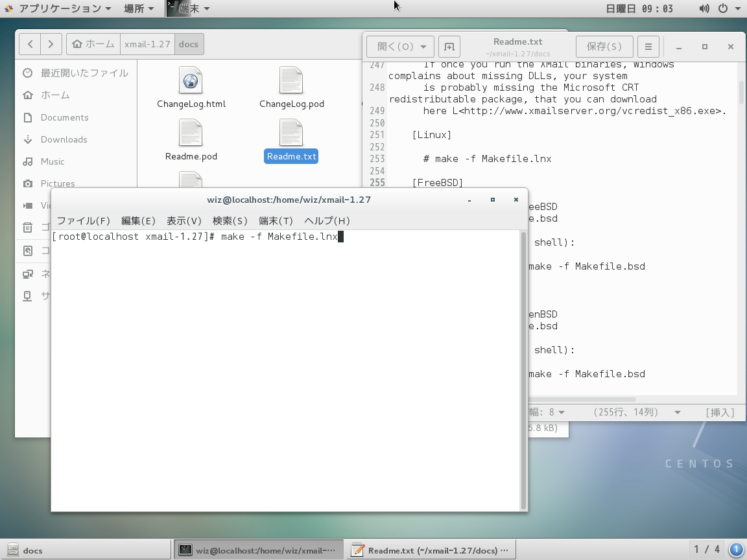Click the Videos camera icon in sidebar
Image resolution: width=747 pixels, height=560 pixels.
[x=28, y=205]
